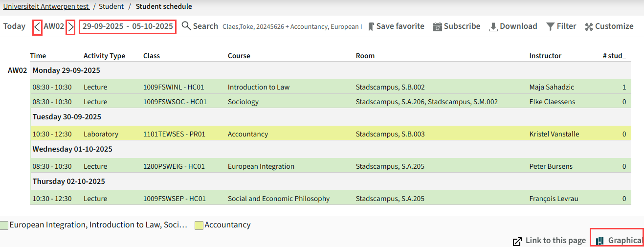Go to previous week using left arrow

tap(37, 26)
